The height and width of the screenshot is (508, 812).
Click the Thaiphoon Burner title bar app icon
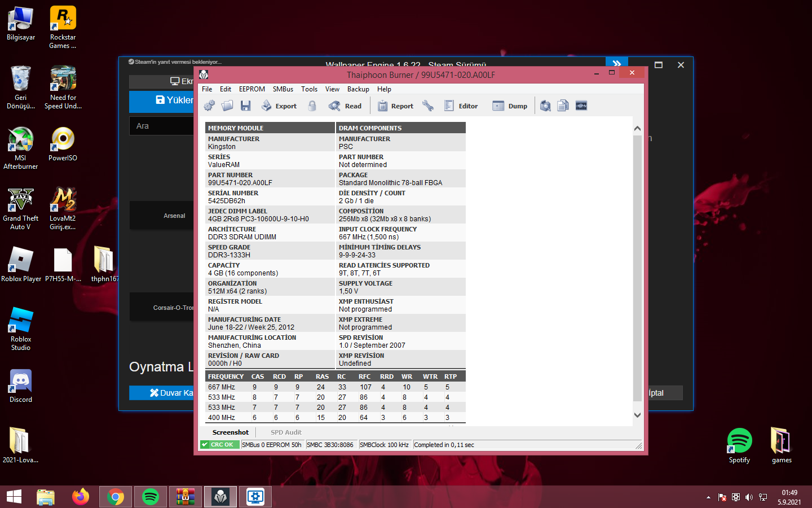204,75
